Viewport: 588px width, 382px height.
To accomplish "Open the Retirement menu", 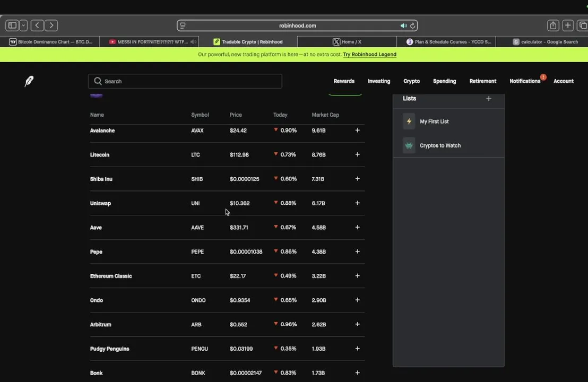I will pos(482,81).
